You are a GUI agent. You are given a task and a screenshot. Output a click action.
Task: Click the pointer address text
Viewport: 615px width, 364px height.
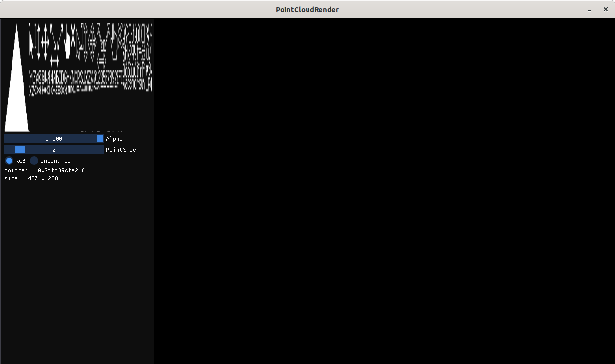click(45, 170)
